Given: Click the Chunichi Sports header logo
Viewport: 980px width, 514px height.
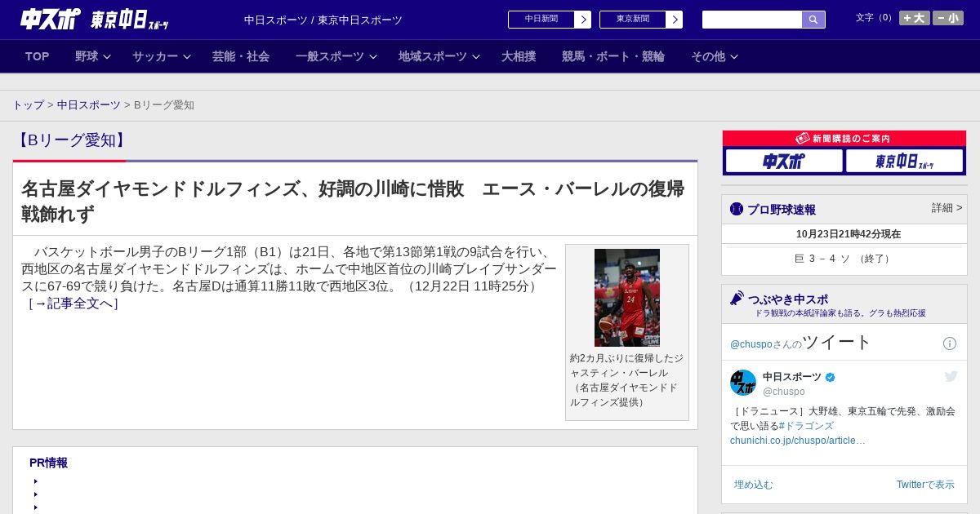Looking at the screenshot, I should click(95, 19).
